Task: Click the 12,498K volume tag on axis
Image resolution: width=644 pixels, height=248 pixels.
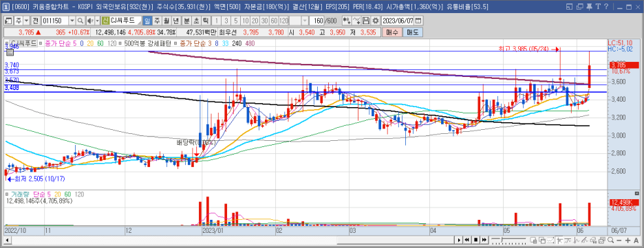Action: tap(624, 203)
